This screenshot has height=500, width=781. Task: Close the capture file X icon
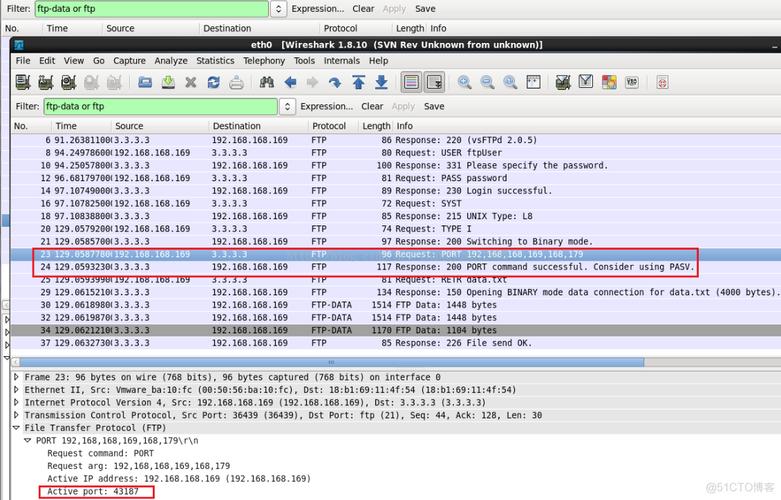[x=191, y=82]
